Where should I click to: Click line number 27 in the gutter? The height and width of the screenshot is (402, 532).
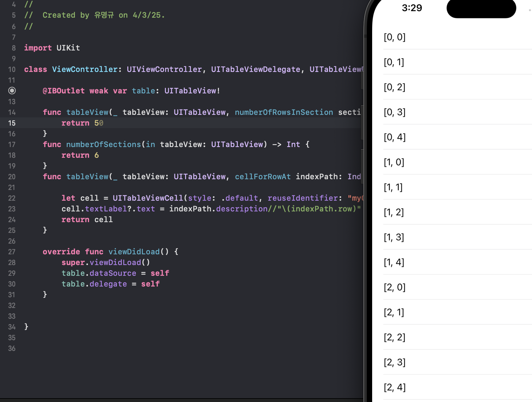click(x=12, y=252)
